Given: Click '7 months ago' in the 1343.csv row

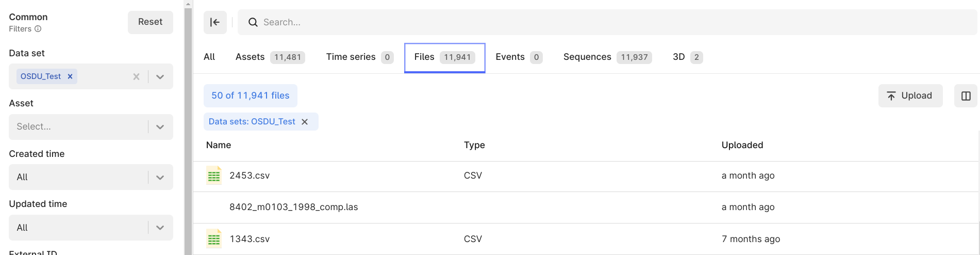Looking at the screenshot, I should (751, 239).
